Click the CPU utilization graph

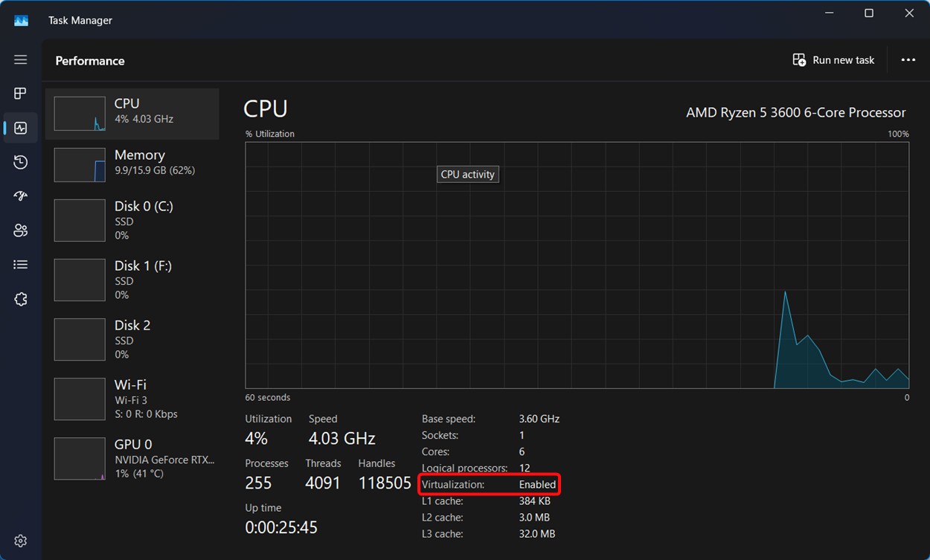tap(577, 265)
